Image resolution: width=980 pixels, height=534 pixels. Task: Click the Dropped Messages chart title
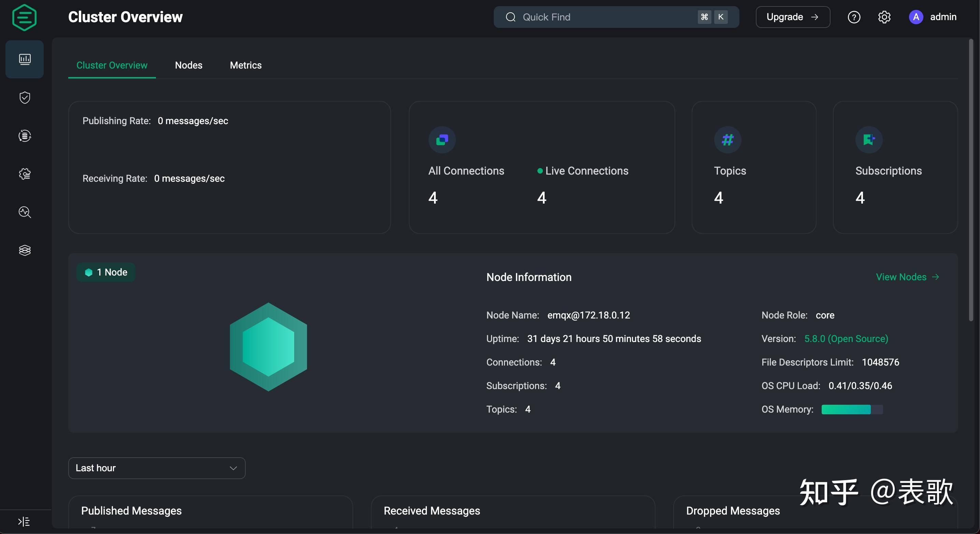tap(733, 511)
